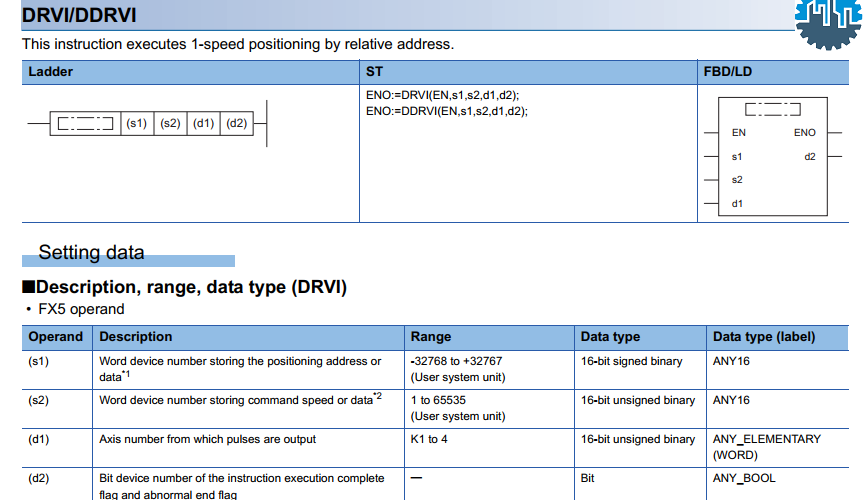Select the ENO:=DRVI(EN,s1,s2,d1,d2); line
Screen dimensions: 863x500
[443, 95]
